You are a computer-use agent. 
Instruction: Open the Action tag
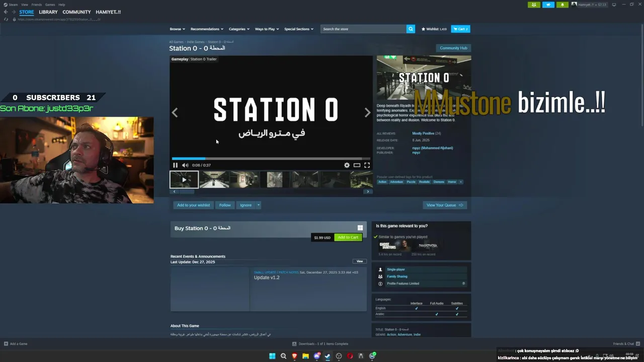click(382, 182)
